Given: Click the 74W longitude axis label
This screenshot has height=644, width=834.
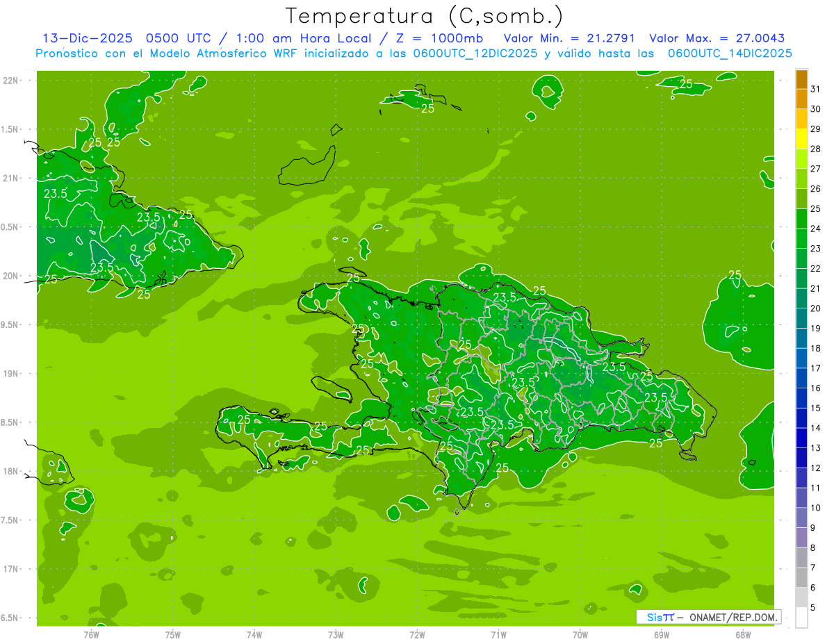Looking at the screenshot, I should pos(254,634).
